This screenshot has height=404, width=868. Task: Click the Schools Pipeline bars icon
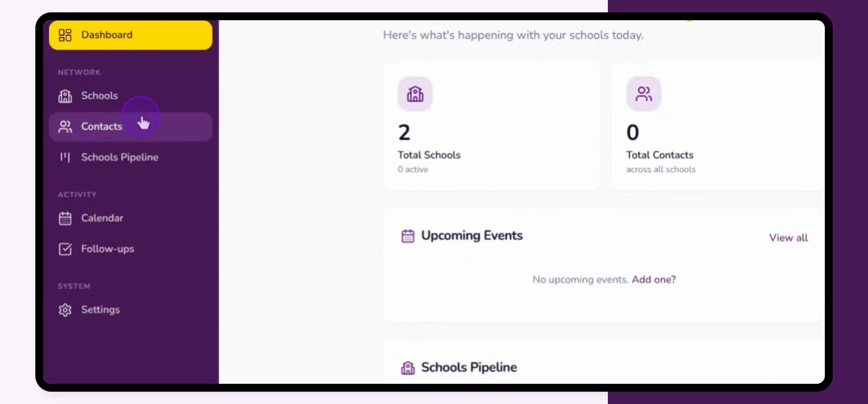(x=66, y=158)
